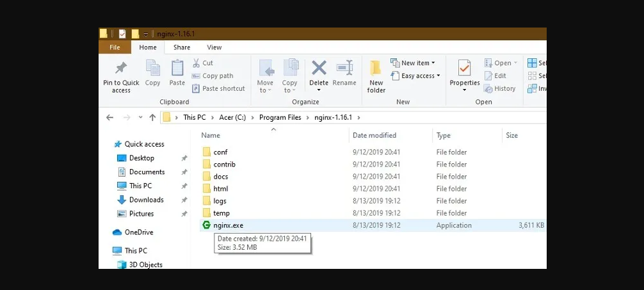This screenshot has height=290, width=644.
Task: Open the Easy access dropdown
Action: click(x=415, y=76)
